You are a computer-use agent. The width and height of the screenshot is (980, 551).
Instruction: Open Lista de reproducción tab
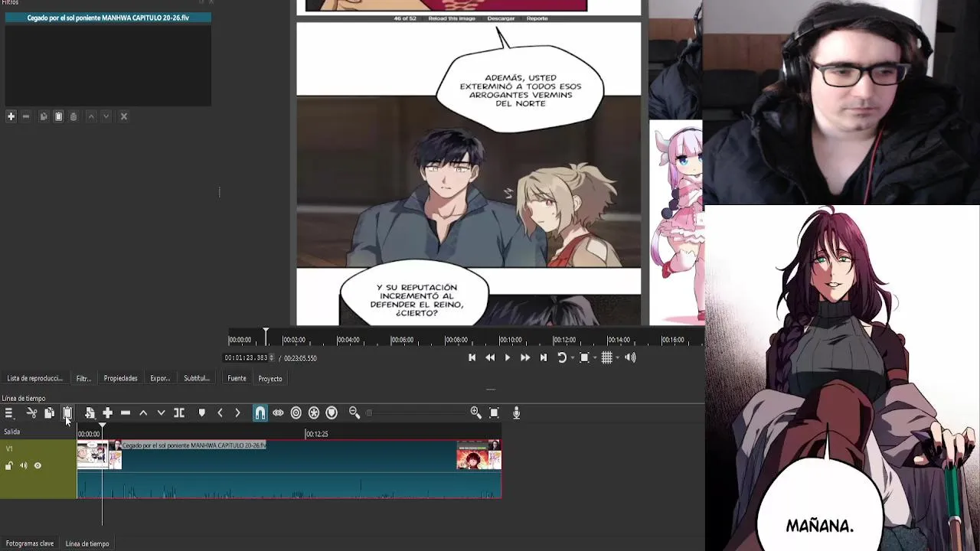(35, 378)
